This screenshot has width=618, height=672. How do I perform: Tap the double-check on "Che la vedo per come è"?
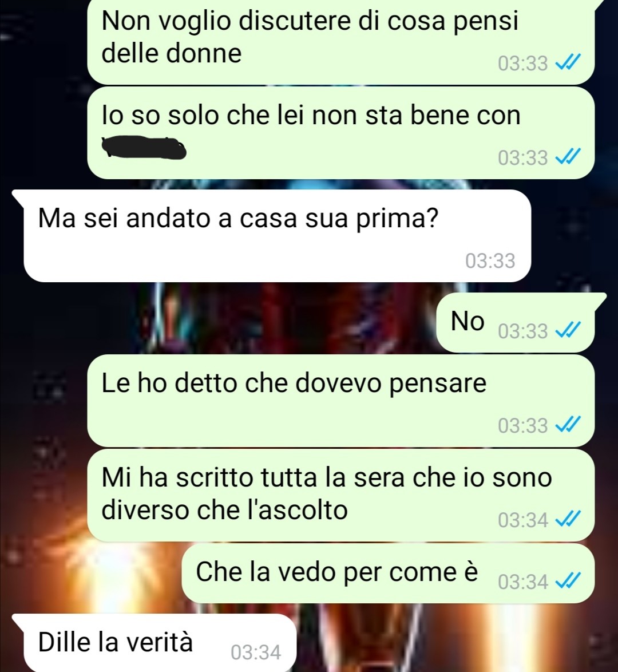coord(568,581)
